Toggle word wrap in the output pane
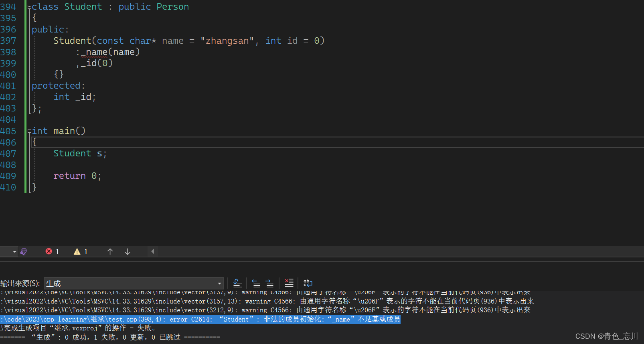The image size is (644, 344). (x=308, y=283)
